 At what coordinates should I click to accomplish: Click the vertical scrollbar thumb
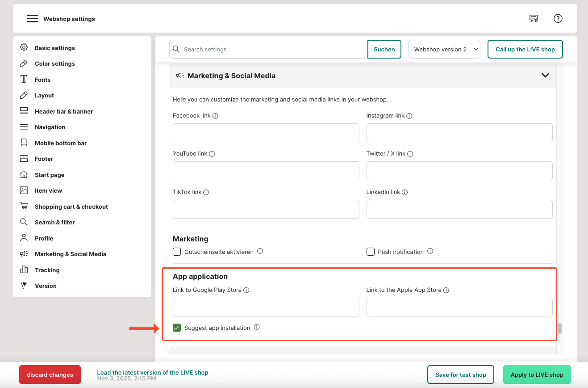click(x=559, y=329)
